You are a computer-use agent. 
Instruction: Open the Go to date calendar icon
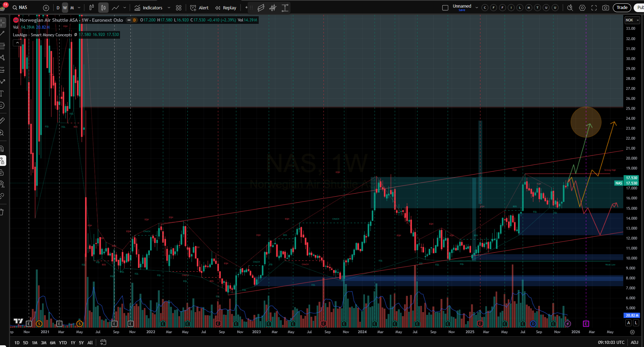103,342
